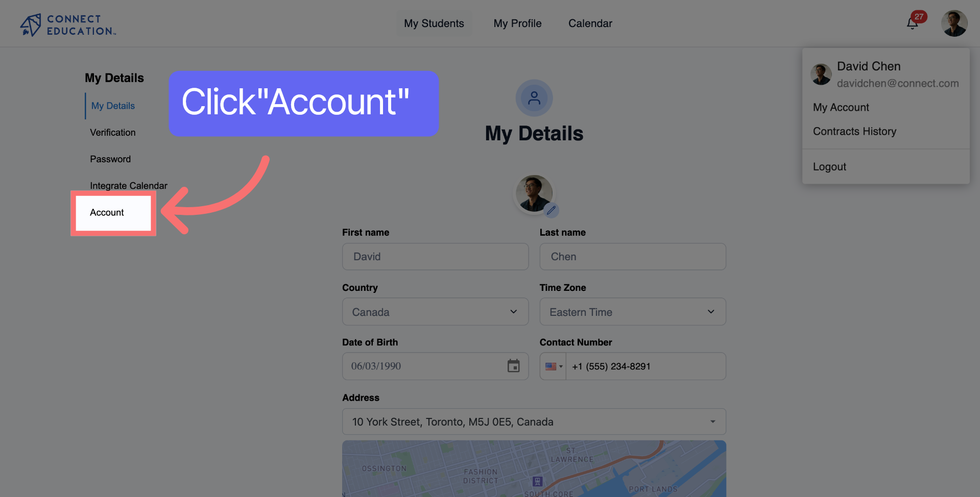
Task: Open the Address dropdown arrow
Action: click(x=712, y=421)
